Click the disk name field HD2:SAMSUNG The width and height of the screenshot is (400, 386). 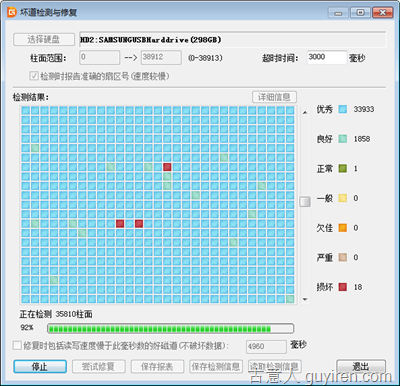point(233,40)
